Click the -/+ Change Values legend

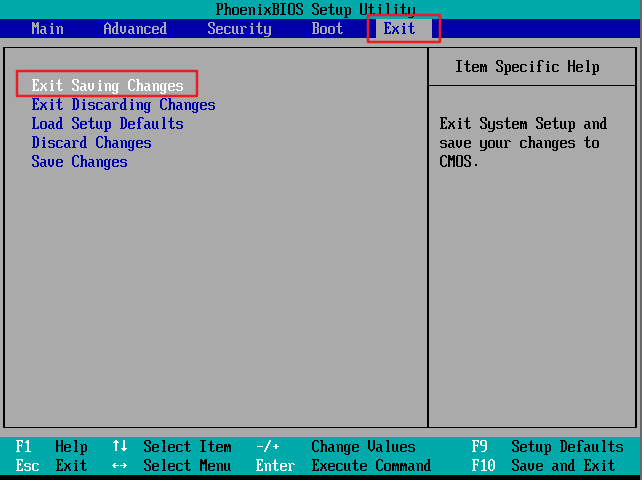pos(335,446)
